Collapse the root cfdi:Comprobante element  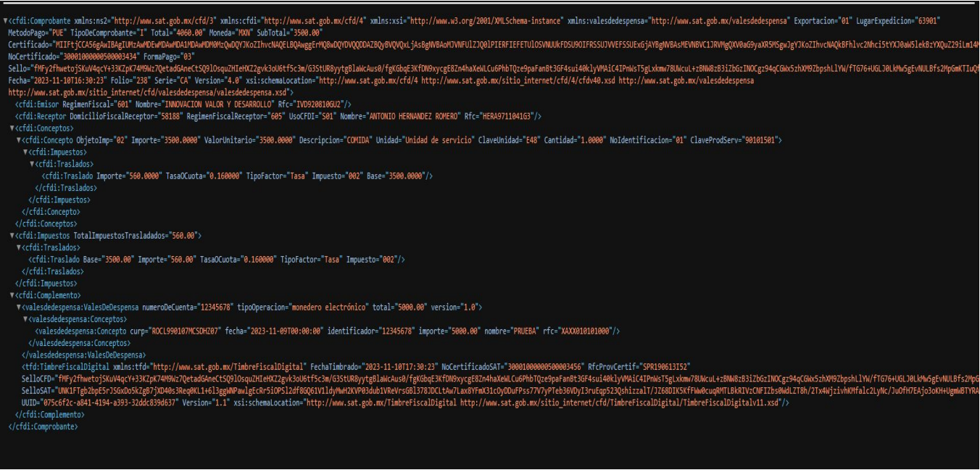pos(5,9)
